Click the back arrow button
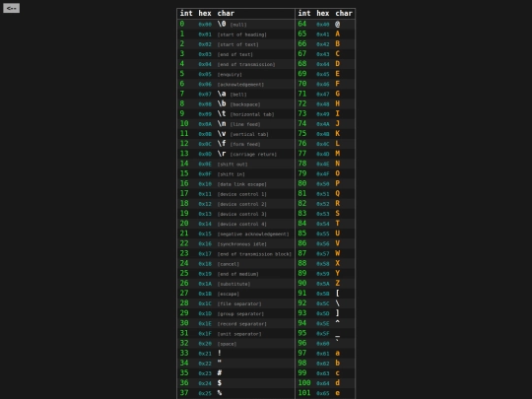 pos(11,8)
